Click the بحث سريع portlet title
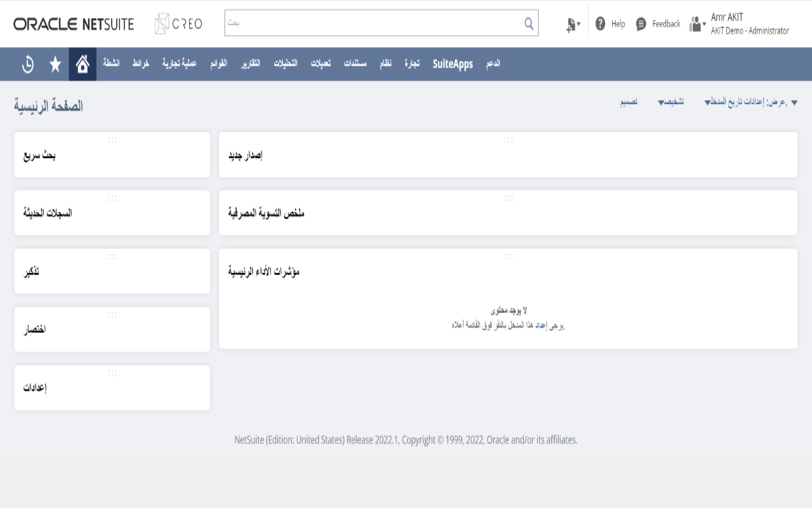812x508 pixels. 40,155
